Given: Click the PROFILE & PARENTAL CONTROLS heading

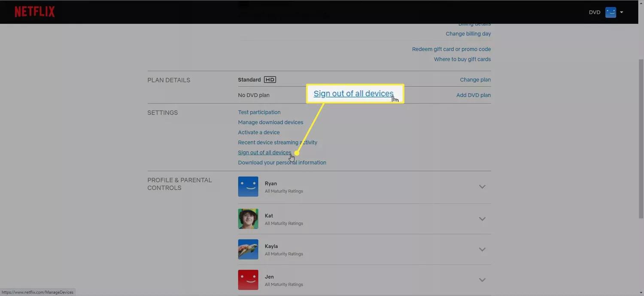Looking at the screenshot, I should (179, 184).
